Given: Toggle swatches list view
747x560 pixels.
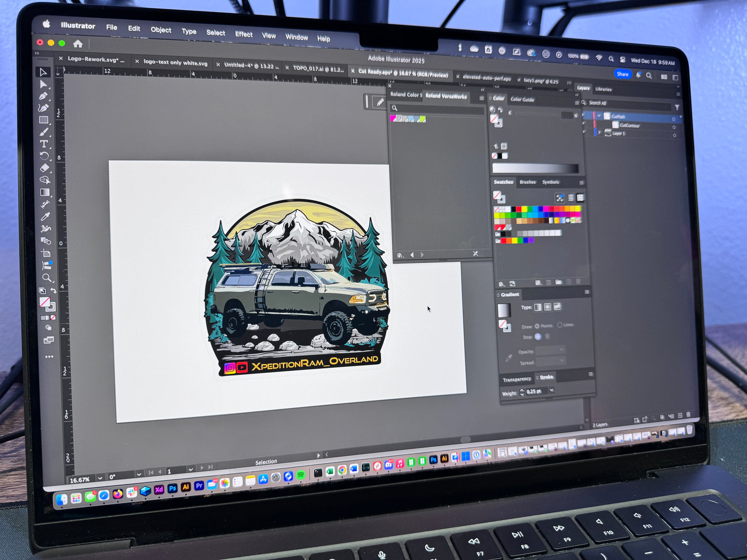Looking at the screenshot, I should tap(571, 198).
